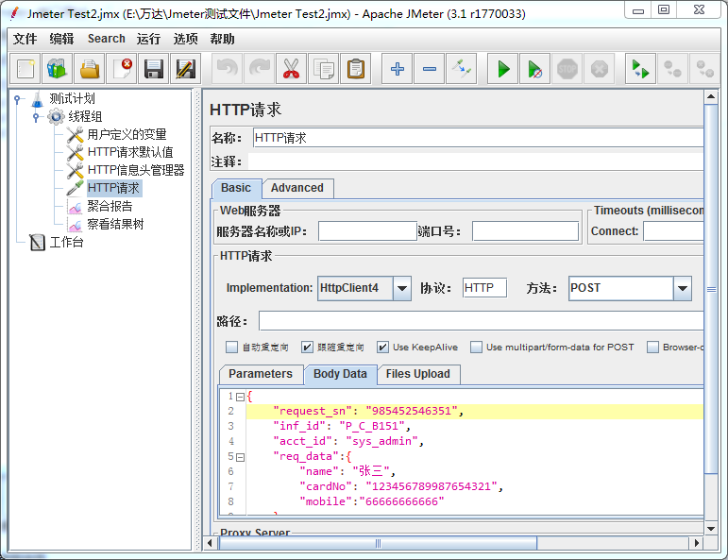Collapse all nodes with minus icon
728x560 pixels.
point(429,69)
